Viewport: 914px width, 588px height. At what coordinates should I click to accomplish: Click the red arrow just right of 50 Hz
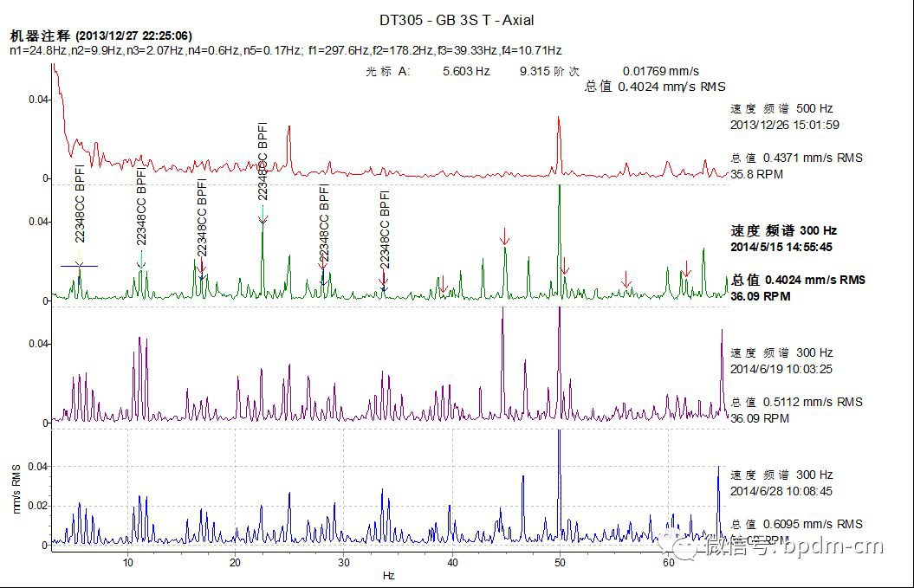click(565, 265)
